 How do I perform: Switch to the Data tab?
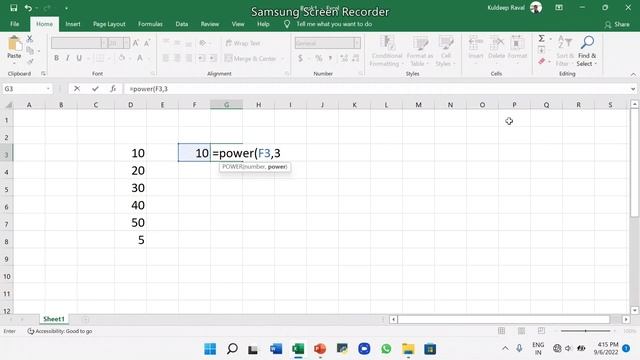click(182, 24)
